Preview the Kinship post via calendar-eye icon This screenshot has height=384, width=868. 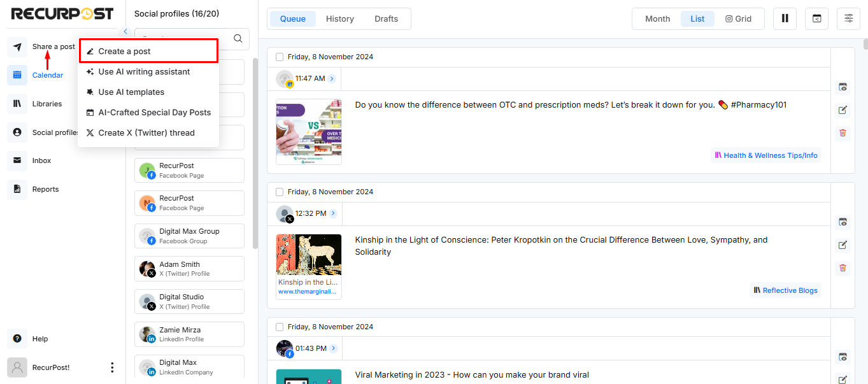843,222
